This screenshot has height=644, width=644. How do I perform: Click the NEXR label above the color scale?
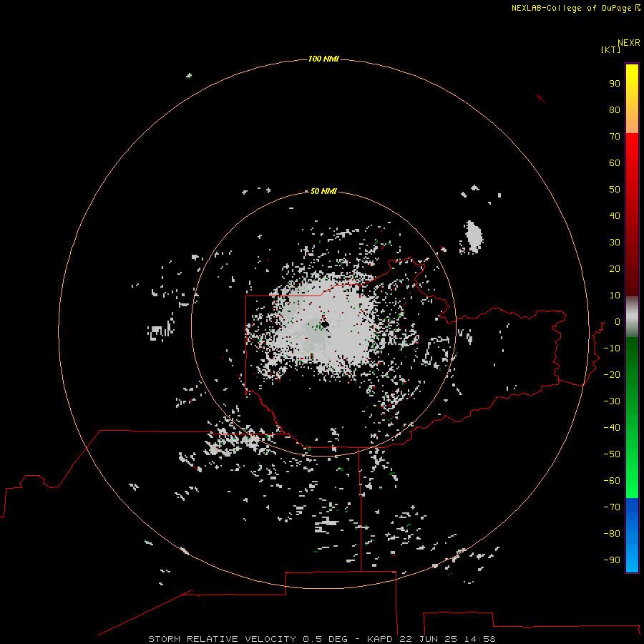(x=629, y=43)
